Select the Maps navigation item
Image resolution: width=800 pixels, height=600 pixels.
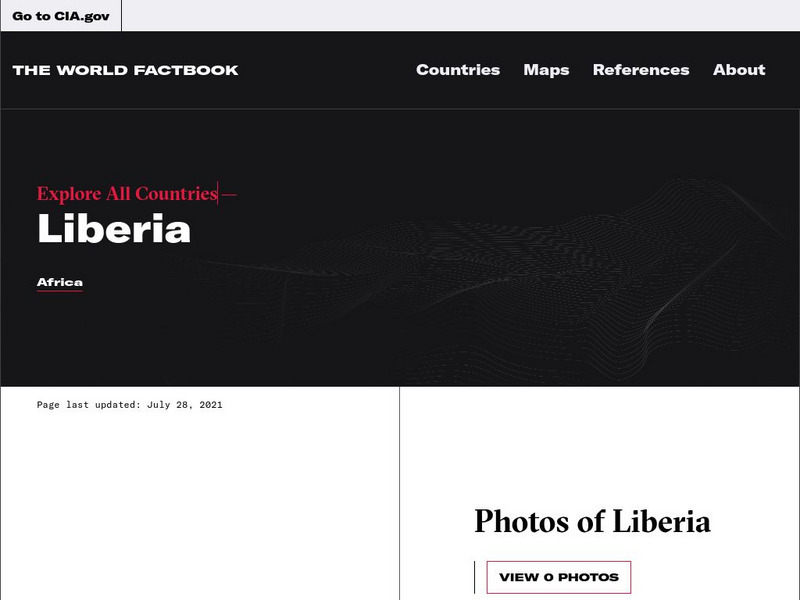546,70
